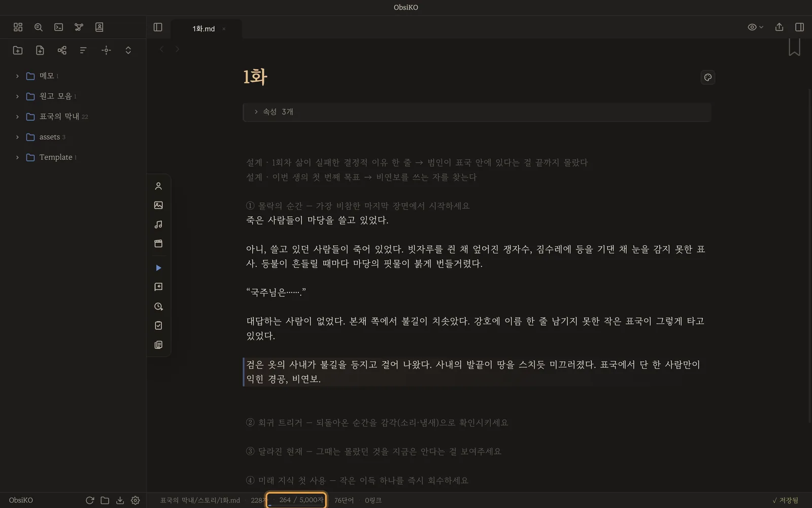This screenshot has height=508, width=812.
Task: Expand the assets folder
Action: (17, 137)
